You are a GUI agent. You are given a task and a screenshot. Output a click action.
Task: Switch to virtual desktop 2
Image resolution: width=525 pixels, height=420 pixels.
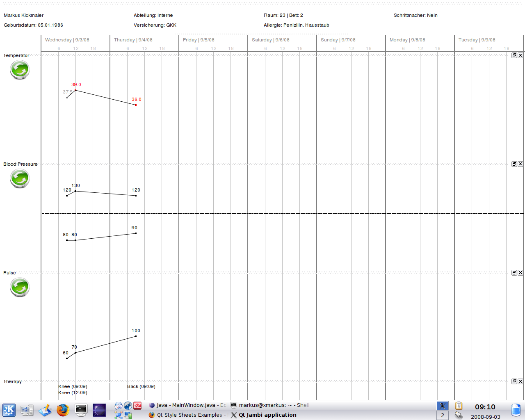[442, 415]
